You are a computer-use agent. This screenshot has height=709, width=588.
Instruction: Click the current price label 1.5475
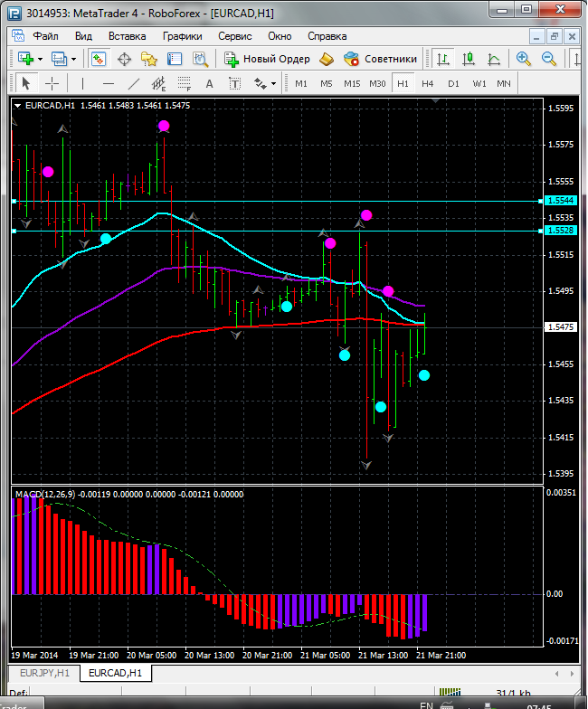pyautogui.click(x=561, y=327)
